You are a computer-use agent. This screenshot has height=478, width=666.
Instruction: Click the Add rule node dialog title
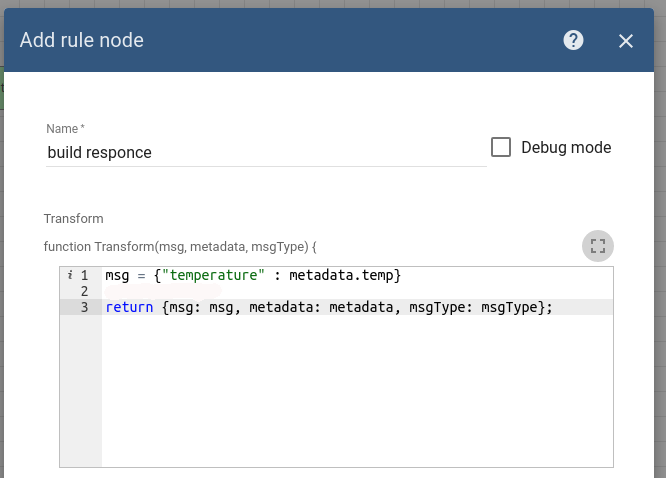tap(82, 40)
